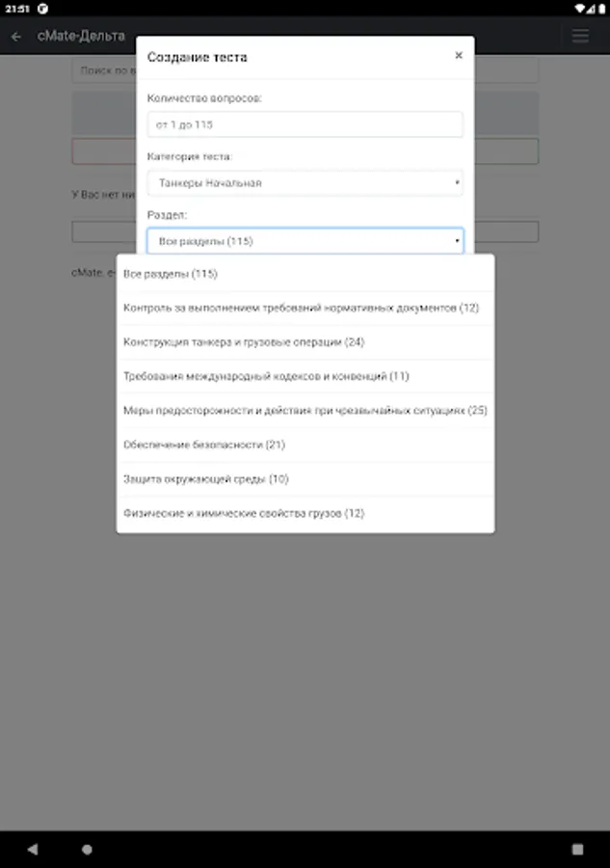Tap the back arrow next to cMate-Дельта
610x868 pixels.
[16, 37]
